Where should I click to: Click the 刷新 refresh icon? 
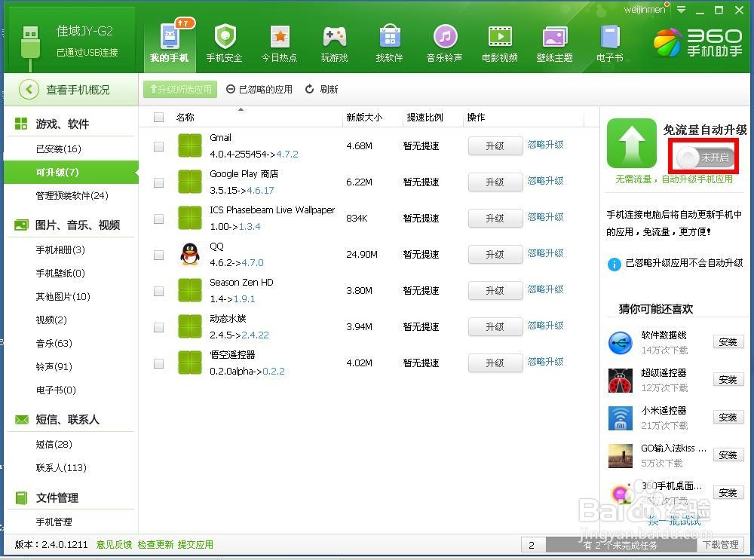point(310,89)
